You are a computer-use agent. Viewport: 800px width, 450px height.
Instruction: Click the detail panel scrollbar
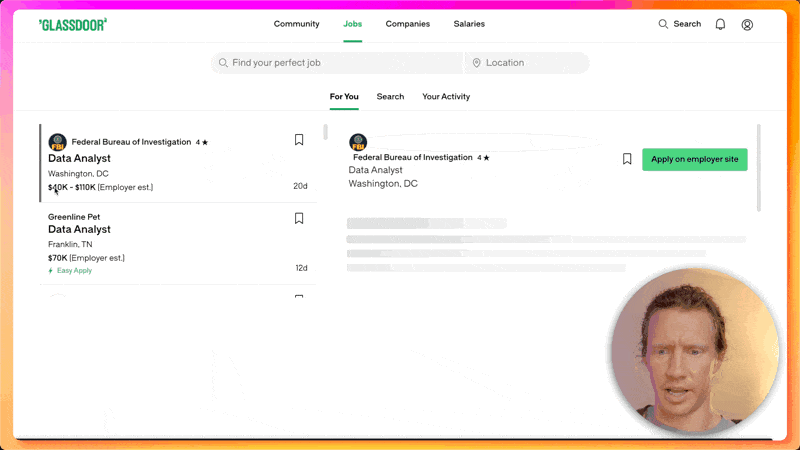click(759, 167)
